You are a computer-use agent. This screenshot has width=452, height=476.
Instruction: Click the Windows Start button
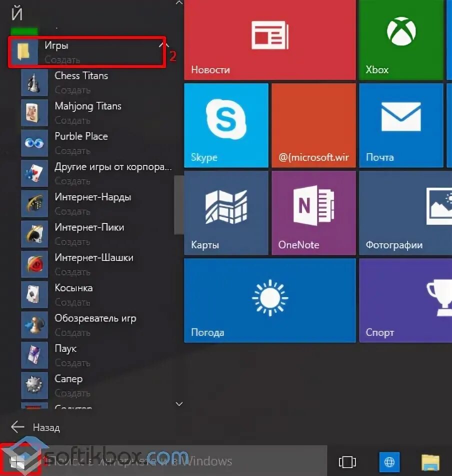click(18, 461)
